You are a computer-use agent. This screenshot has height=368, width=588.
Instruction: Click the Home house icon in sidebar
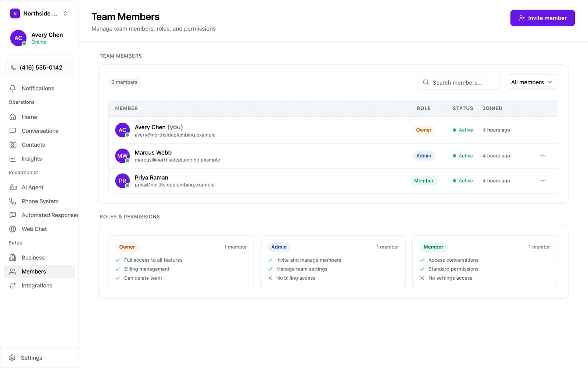tap(12, 117)
